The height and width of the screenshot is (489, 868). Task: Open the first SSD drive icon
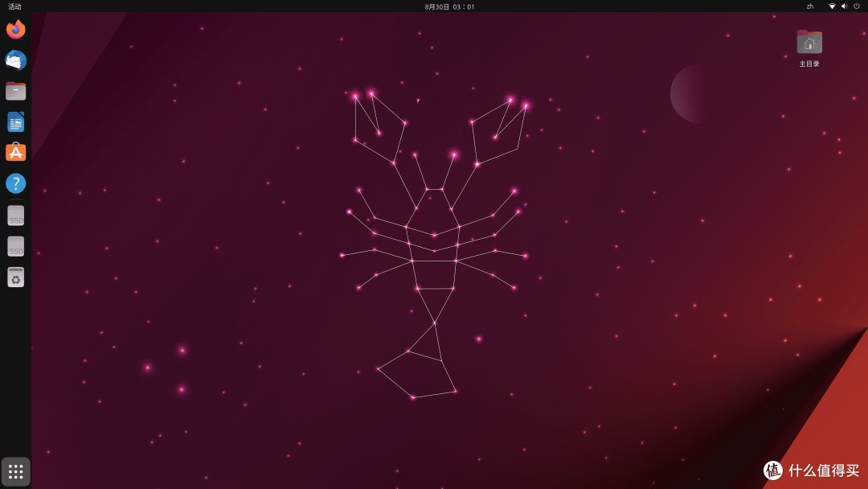click(x=15, y=216)
